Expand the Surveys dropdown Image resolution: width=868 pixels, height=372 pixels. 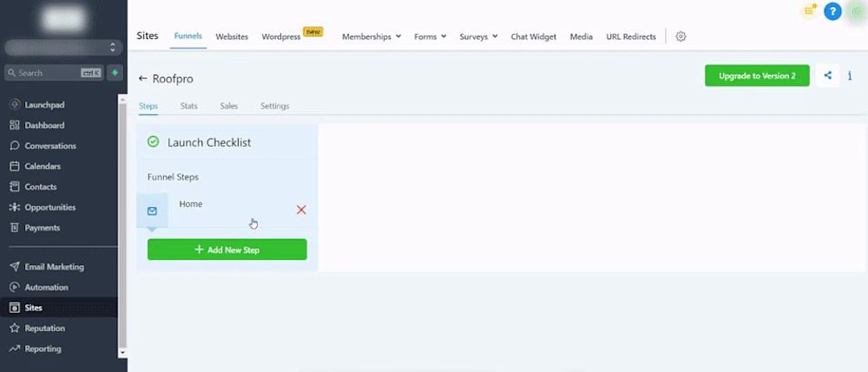(478, 36)
